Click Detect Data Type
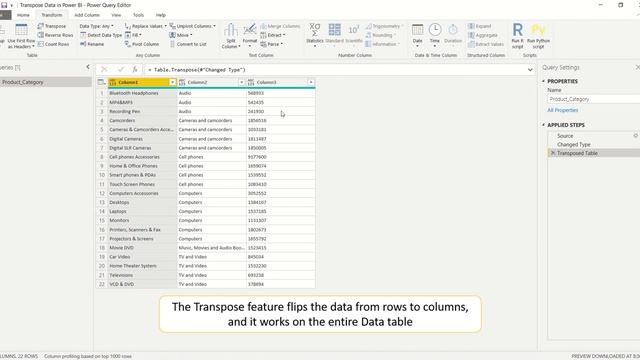 point(101,35)
